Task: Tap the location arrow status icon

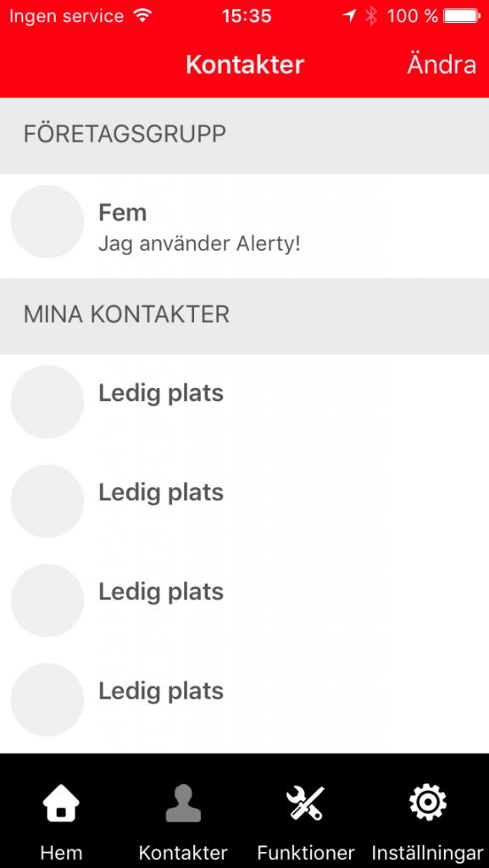Action: coord(350,16)
